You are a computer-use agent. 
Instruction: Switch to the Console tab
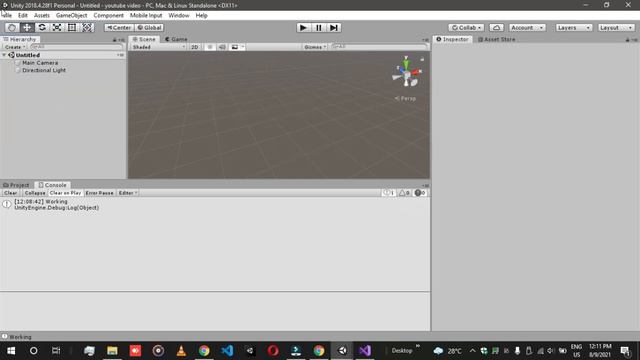click(x=52, y=185)
